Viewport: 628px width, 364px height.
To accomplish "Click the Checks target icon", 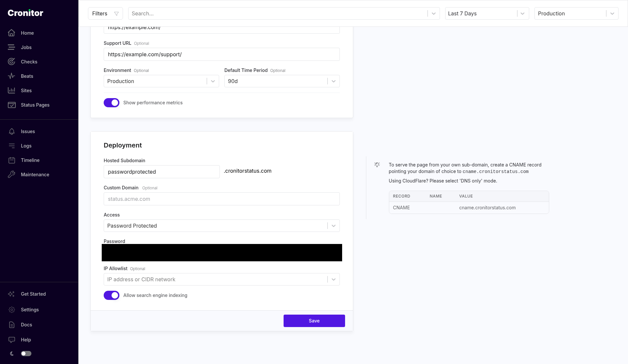I will tap(11, 62).
